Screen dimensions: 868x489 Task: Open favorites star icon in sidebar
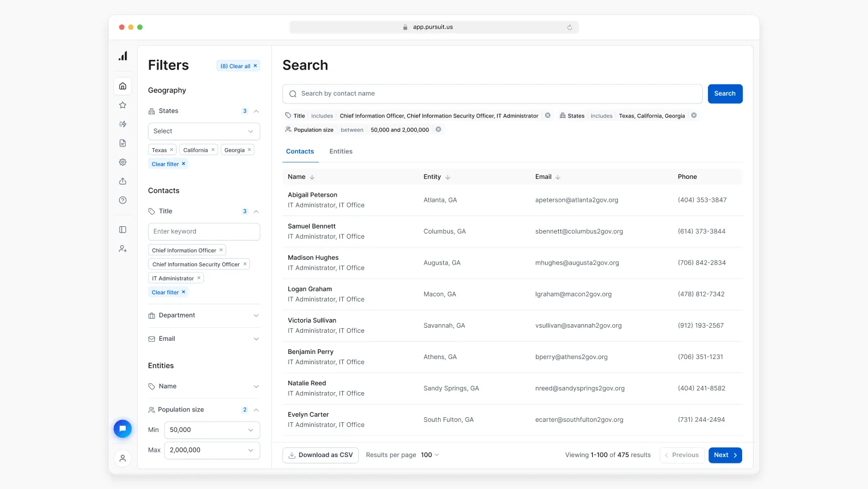click(x=122, y=105)
